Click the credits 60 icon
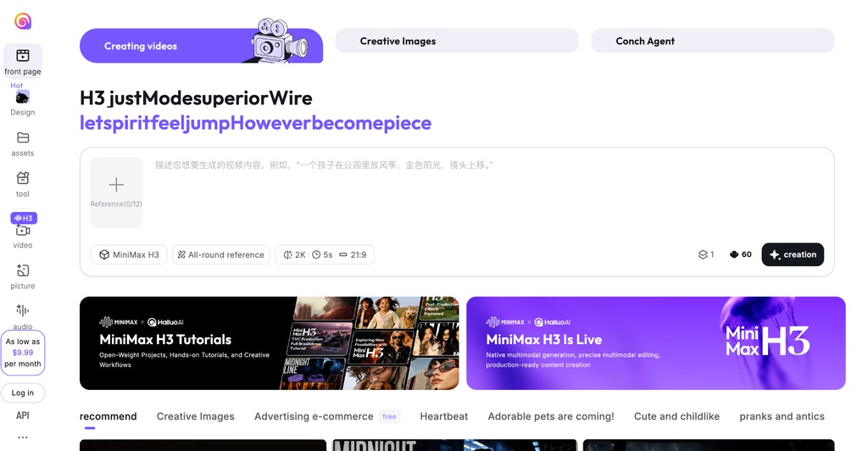This screenshot has height=451, width=868. 734,254
